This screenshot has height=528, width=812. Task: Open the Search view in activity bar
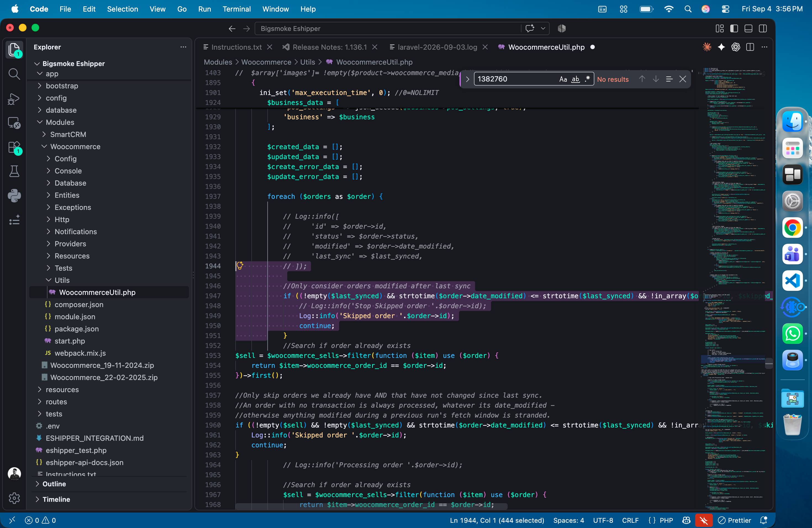coord(14,74)
